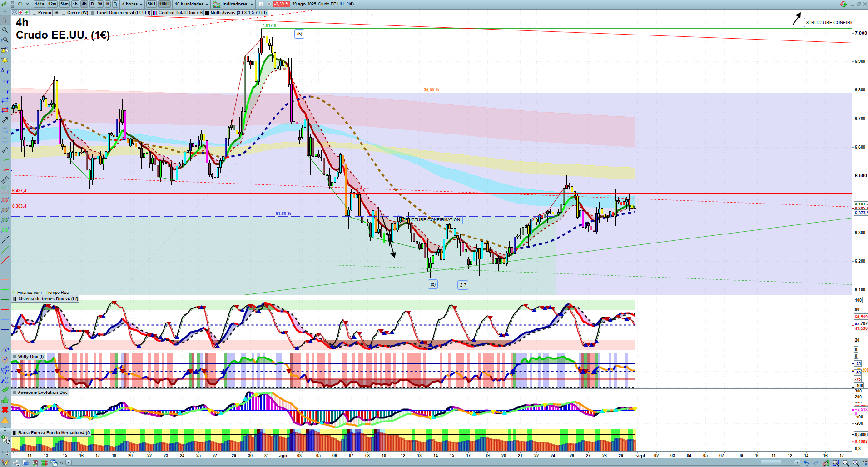868x467 pixels.
Task: Click the Indicadores chart icon
Action: click(217, 4)
